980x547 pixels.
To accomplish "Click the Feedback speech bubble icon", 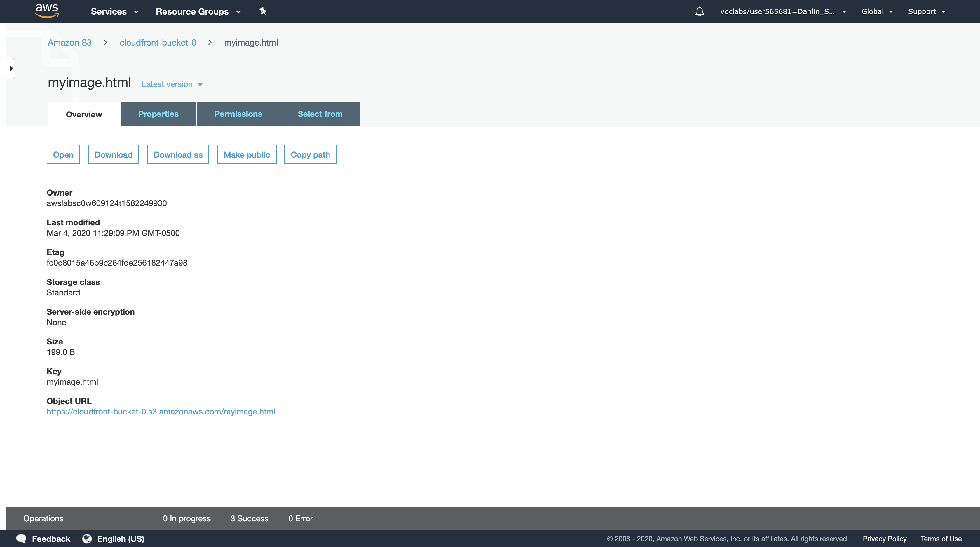I will [x=22, y=539].
